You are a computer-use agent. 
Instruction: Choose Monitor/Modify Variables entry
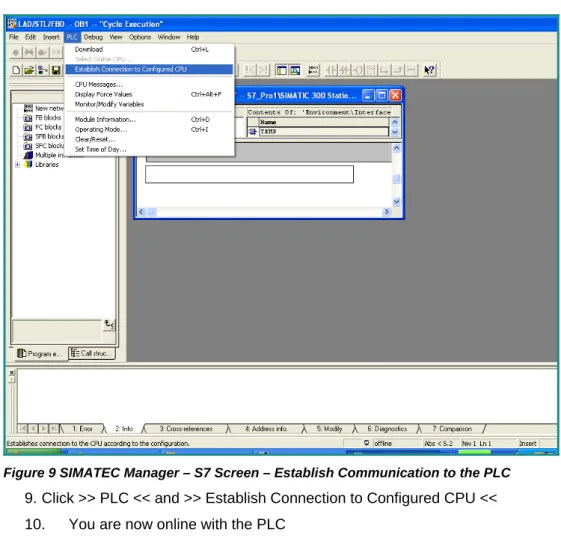point(149,104)
